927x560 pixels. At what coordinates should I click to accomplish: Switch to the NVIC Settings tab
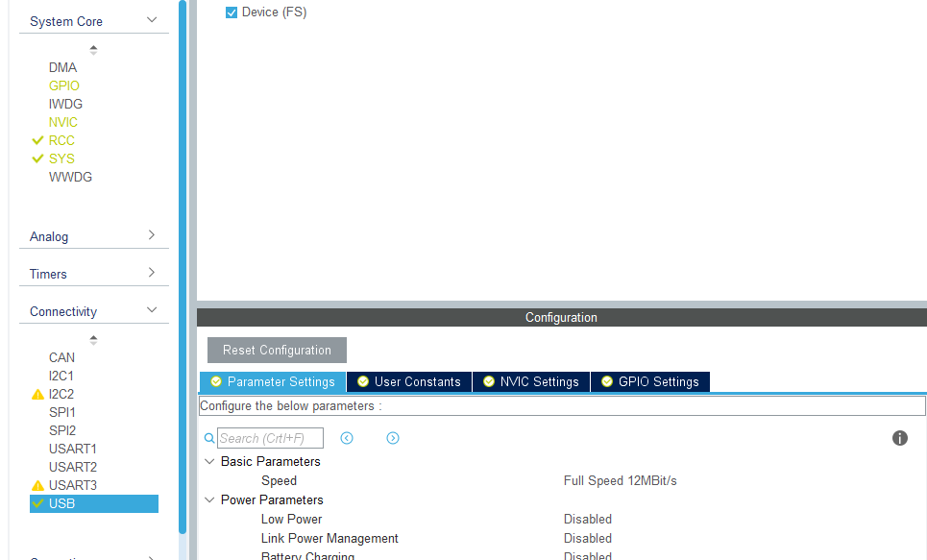(x=531, y=382)
